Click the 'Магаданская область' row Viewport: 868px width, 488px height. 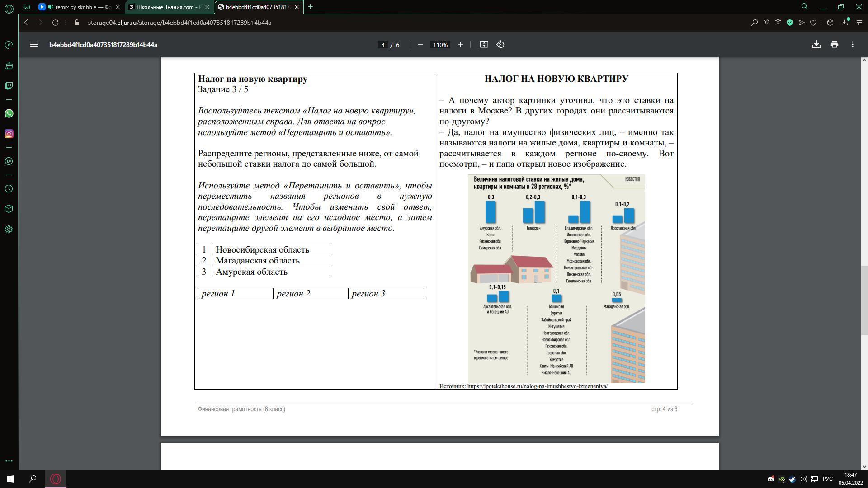coord(264,261)
